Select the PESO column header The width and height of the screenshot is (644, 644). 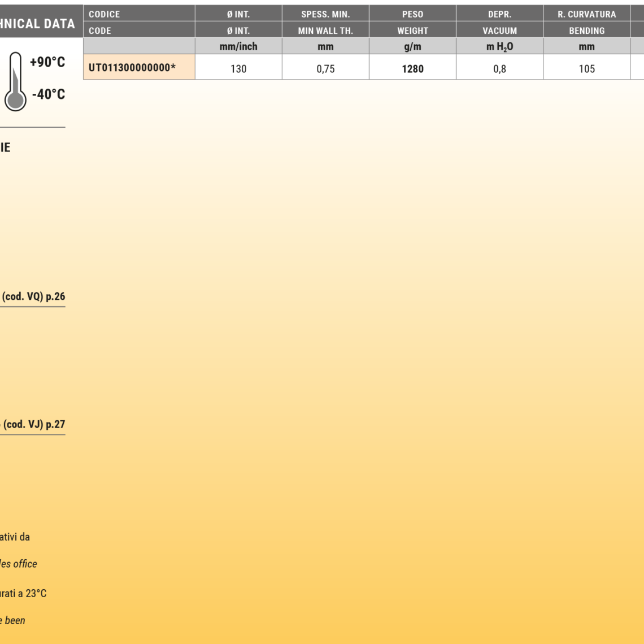[x=412, y=15]
